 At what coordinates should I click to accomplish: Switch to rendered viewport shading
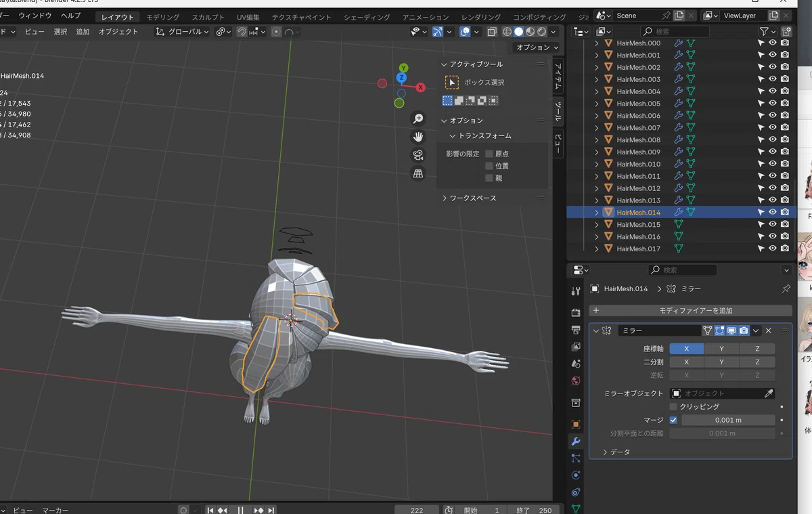(x=542, y=32)
